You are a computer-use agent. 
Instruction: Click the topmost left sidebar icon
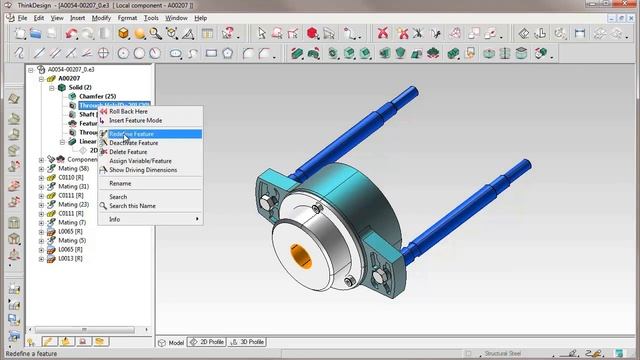(14, 99)
